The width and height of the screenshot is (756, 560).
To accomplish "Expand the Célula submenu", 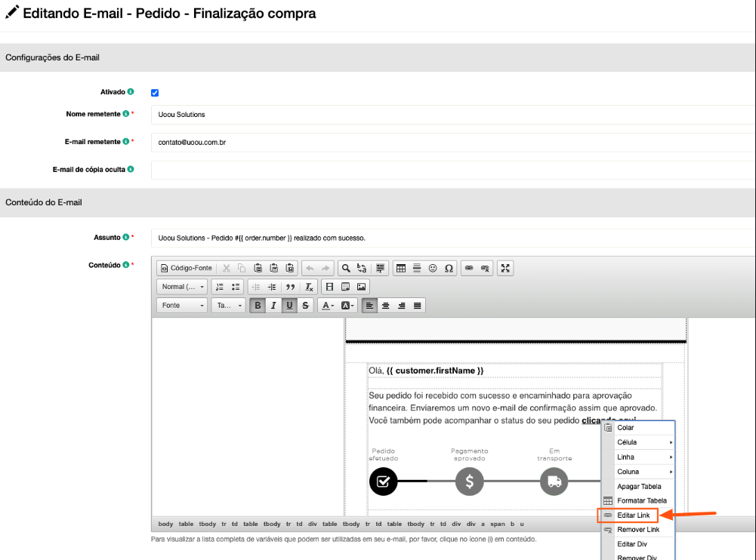I will [x=638, y=442].
